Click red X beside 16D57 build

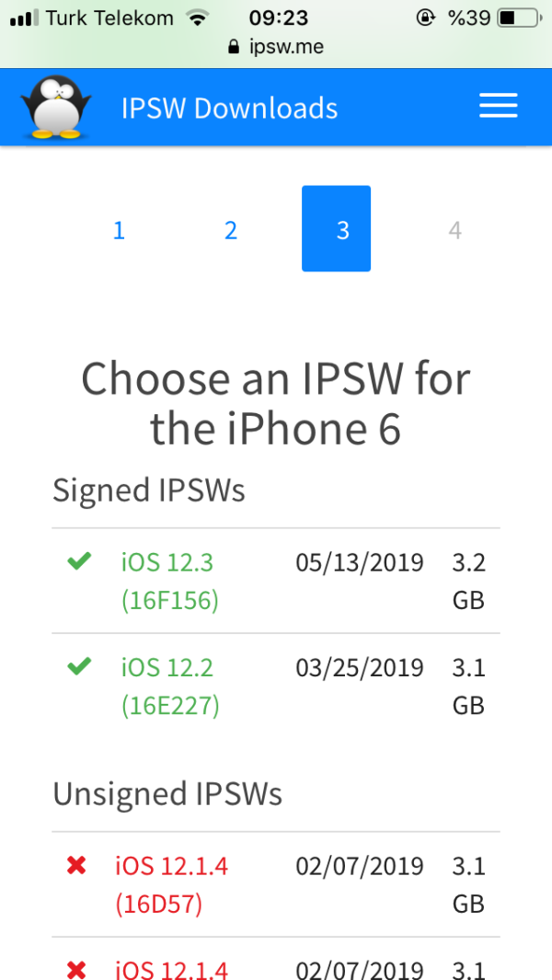coord(76,865)
